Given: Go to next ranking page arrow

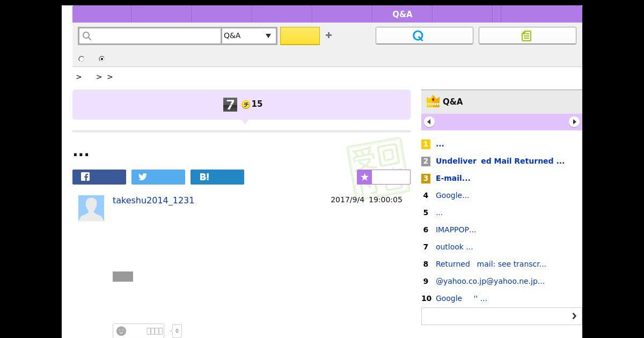Looking at the screenshot, I should pyautogui.click(x=574, y=122).
